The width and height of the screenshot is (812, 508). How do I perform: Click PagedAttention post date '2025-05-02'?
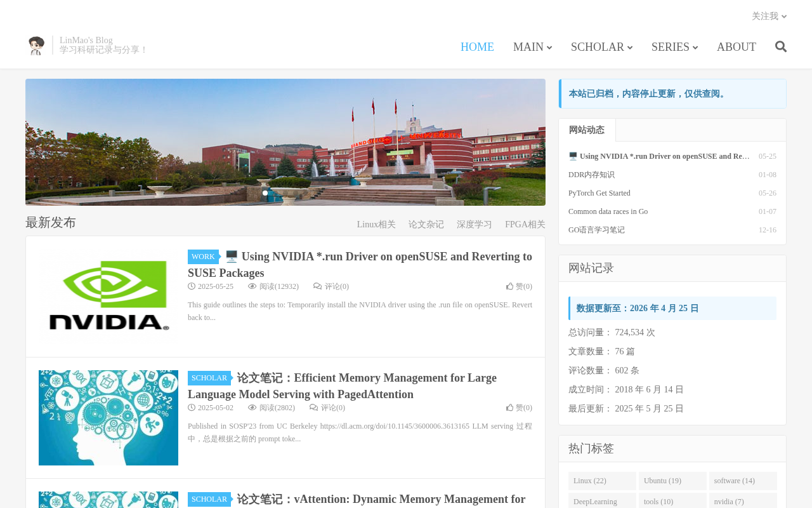pyautogui.click(x=216, y=408)
